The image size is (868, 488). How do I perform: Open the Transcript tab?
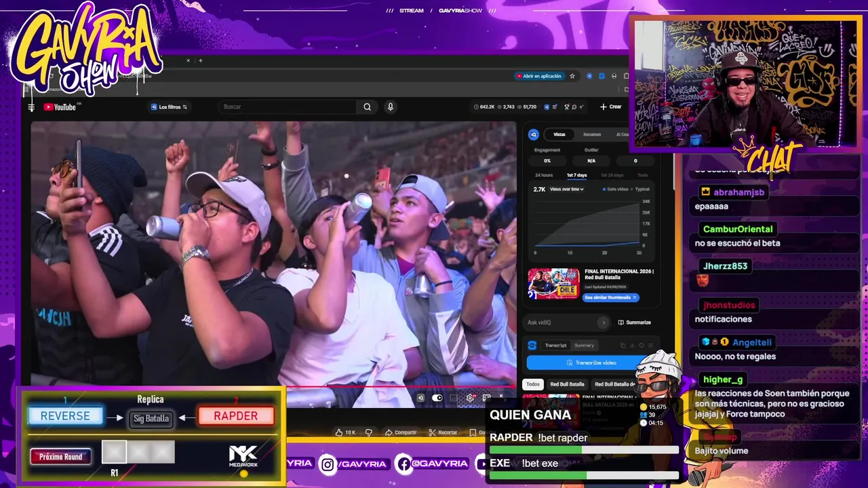(x=555, y=346)
